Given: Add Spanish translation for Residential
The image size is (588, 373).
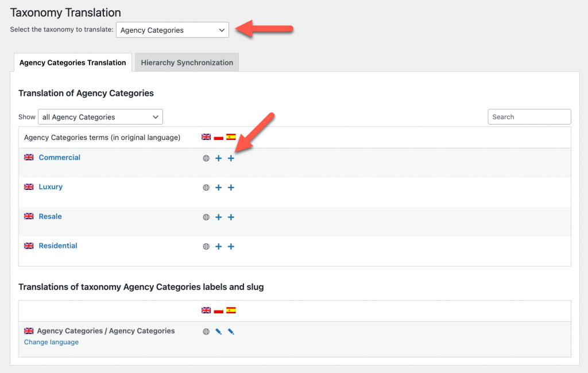Looking at the screenshot, I should [x=231, y=246].
